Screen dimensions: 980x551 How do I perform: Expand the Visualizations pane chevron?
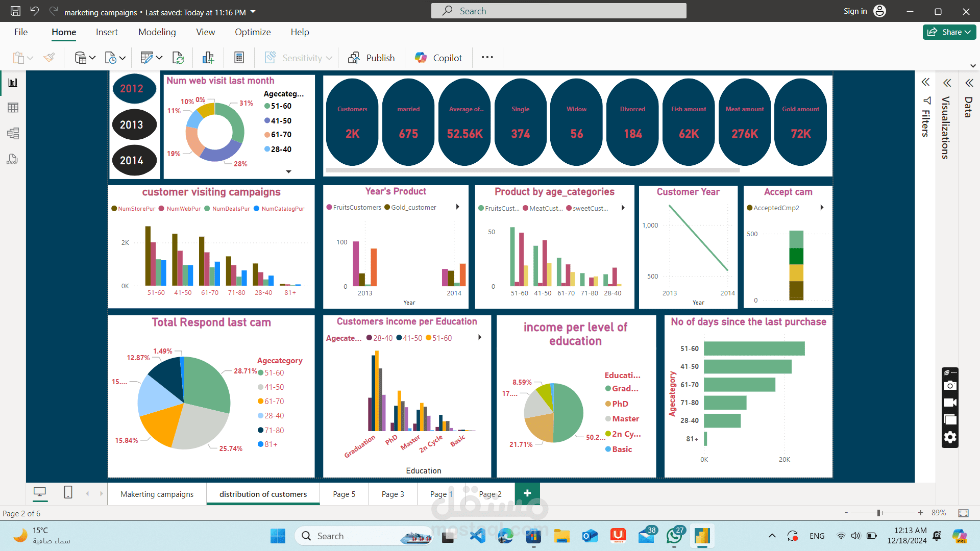947,83
